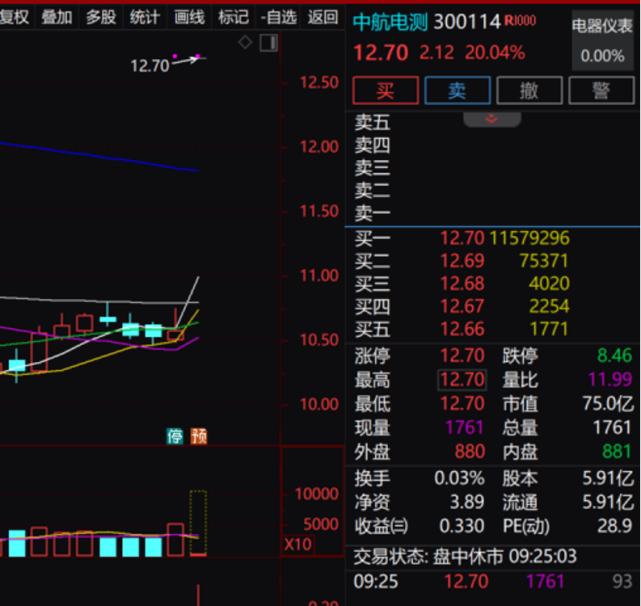The width and height of the screenshot is (641, 606).
Task: Click the diamond icon above the chart
Action: pos(245,42)
